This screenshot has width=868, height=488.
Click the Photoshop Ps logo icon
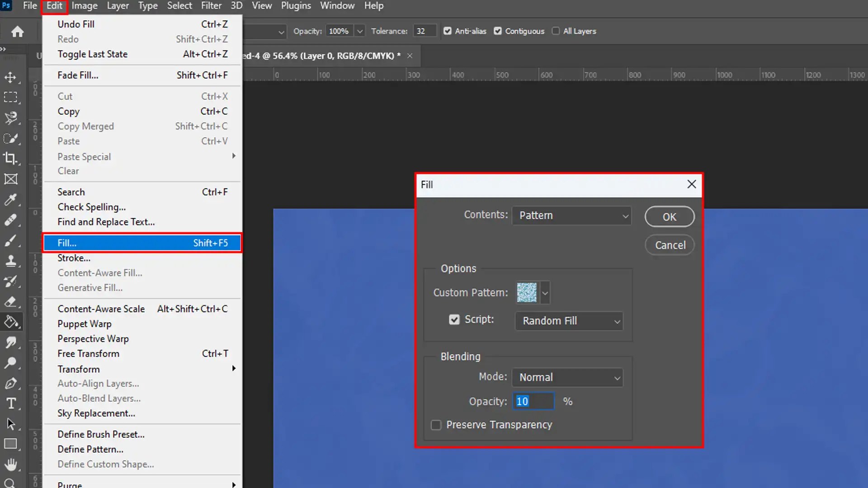6,5
